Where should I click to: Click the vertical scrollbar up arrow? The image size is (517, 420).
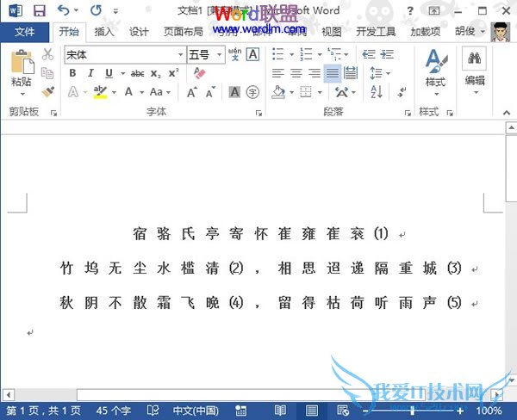tap(511, 127)
